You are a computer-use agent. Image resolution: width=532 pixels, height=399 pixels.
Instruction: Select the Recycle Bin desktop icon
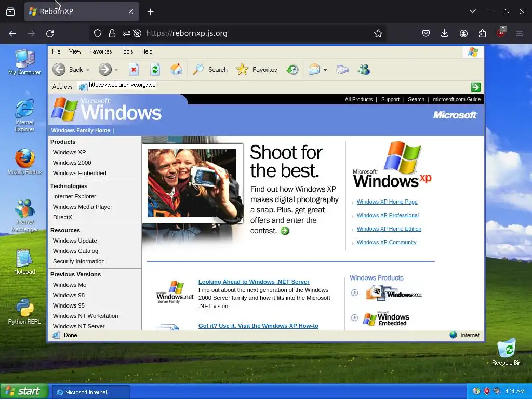[x=507, y=352]
